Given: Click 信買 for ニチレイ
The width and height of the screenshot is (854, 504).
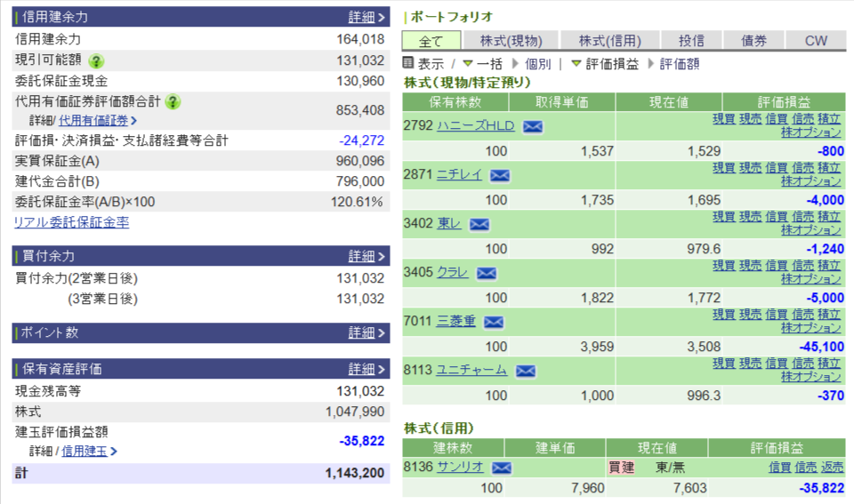Looking at the screenshot, I should click(x=776, y=168).
